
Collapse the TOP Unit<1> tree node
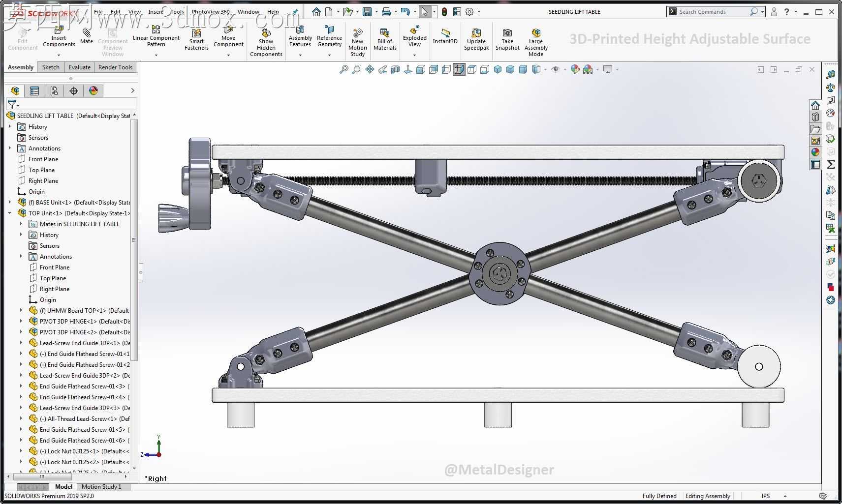pos(10,213)
